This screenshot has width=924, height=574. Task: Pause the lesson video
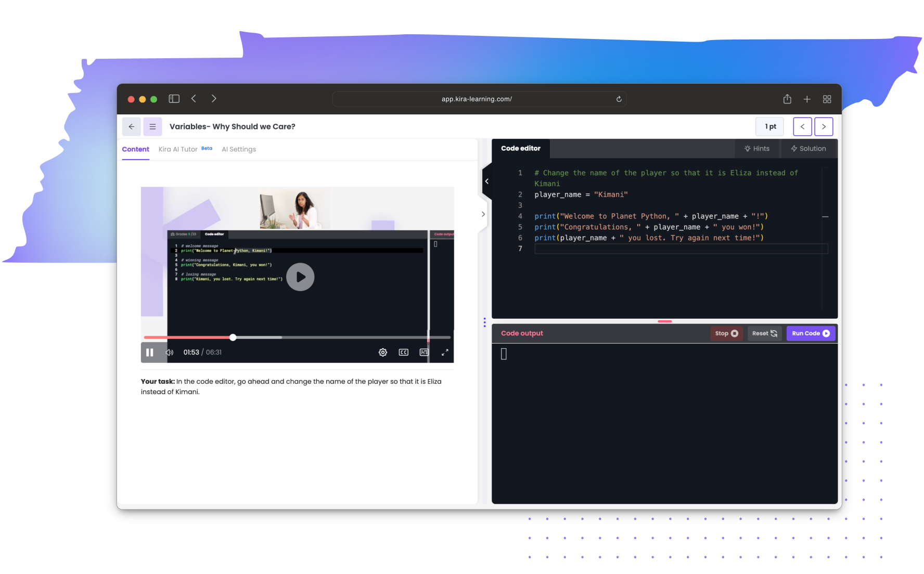(150, 353)
